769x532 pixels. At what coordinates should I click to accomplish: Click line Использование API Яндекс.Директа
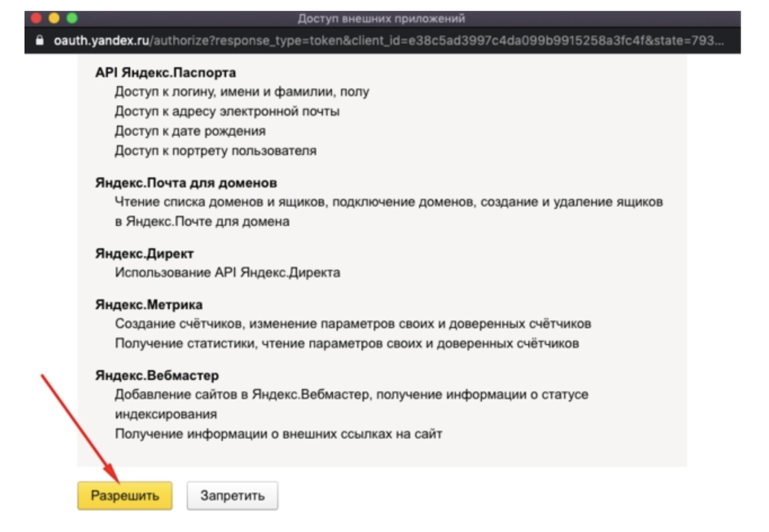(x=228, y=273)
